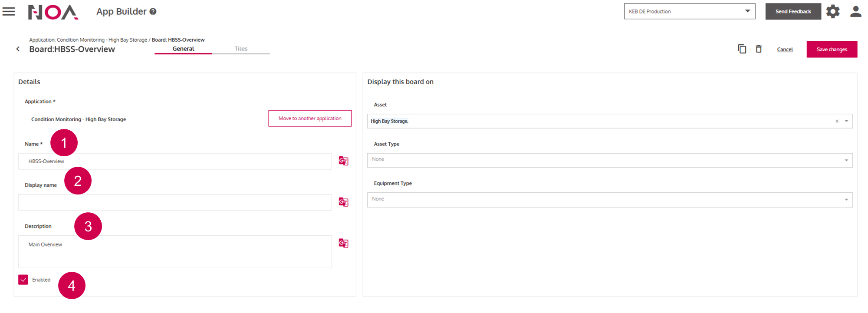This screenshot has height=313, width=868.
Task: Duplicate the board with copy icon
Action: pyautogui.click(x=742, y=49)
